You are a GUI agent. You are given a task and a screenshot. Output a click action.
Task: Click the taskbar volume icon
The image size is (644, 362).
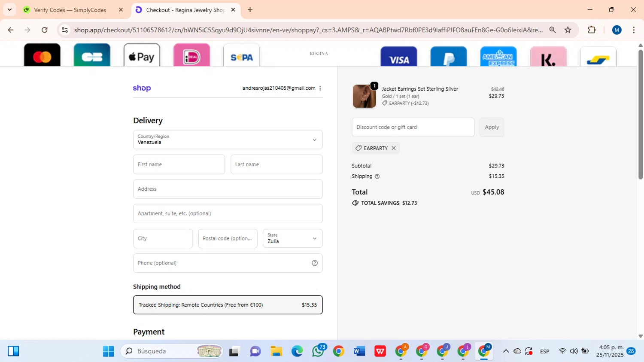click(574, 351)
